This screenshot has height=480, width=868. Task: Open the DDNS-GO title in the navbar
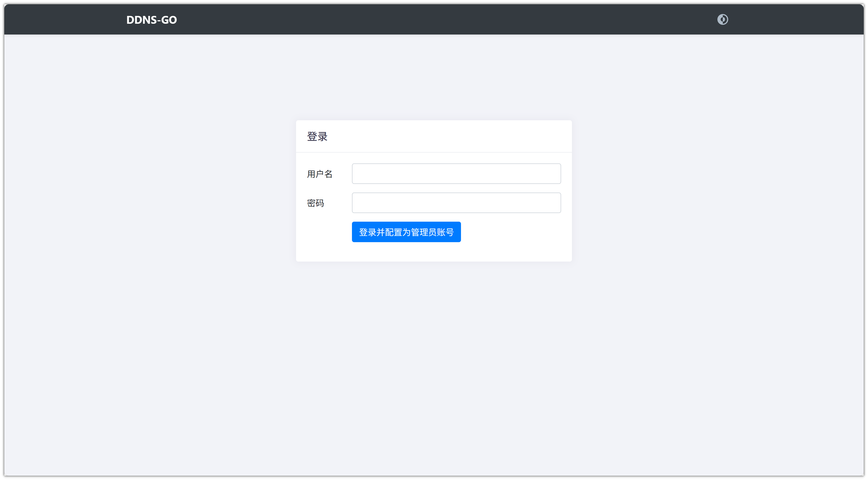pyautogui.click(x=151, y=20)
